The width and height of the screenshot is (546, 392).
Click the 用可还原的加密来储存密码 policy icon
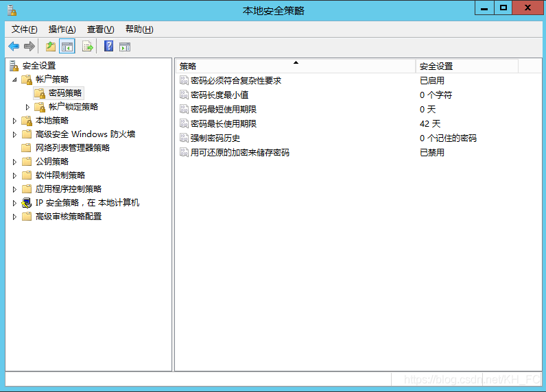click(x=184, y=152)
